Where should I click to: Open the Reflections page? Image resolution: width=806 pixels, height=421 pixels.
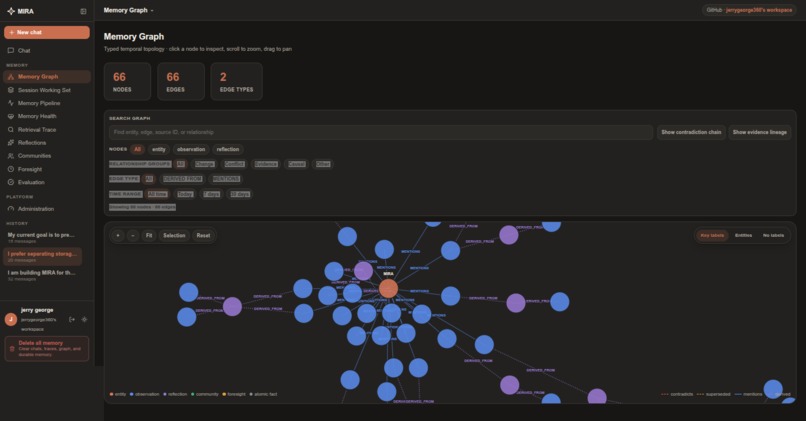tap(47, 143)
